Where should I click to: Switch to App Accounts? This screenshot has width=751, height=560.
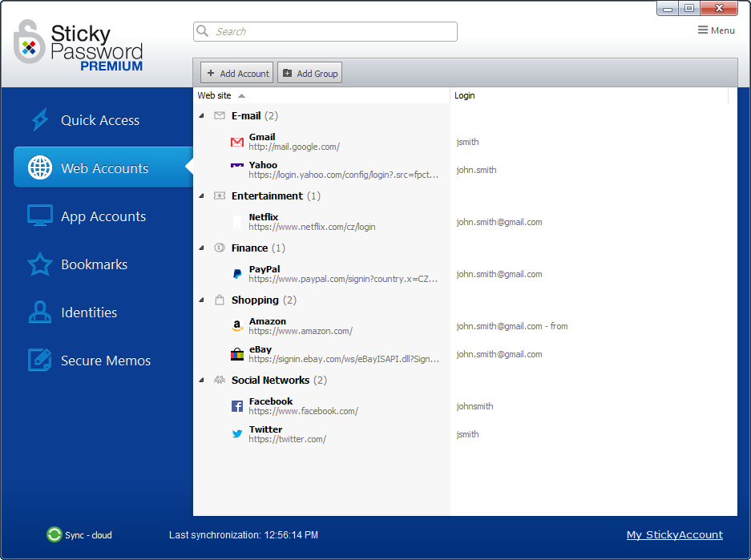(x=103, y=216)
